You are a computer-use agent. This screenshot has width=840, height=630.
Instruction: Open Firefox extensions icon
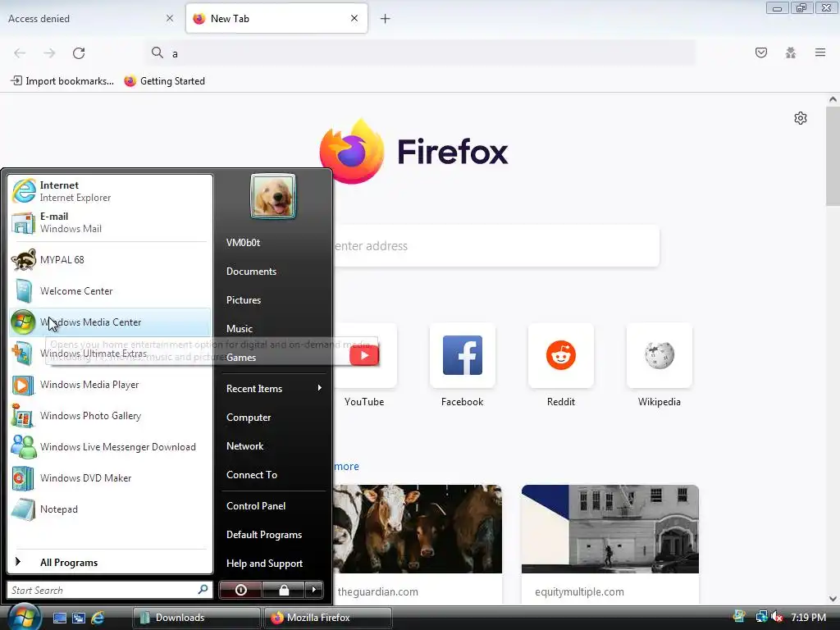click(791, 52)
